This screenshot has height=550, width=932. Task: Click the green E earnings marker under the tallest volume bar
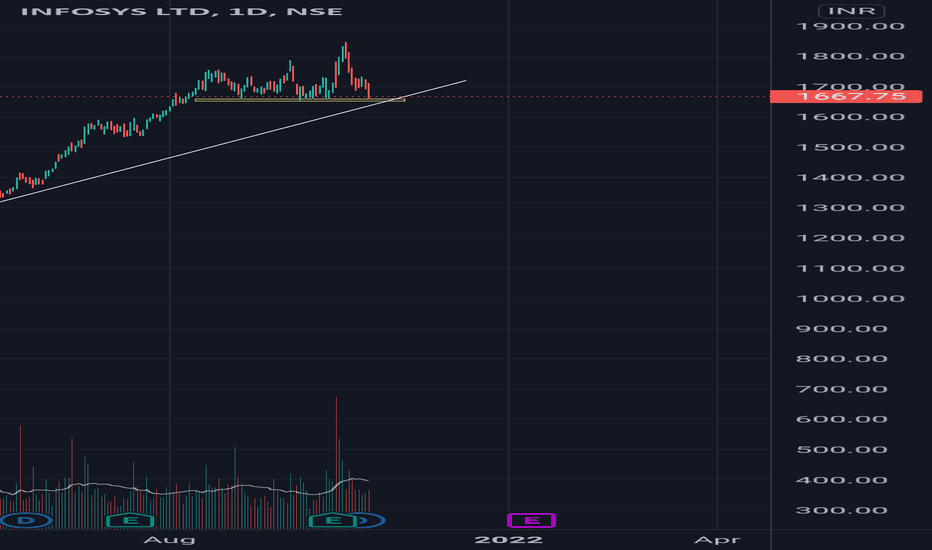tap(333, 521)
